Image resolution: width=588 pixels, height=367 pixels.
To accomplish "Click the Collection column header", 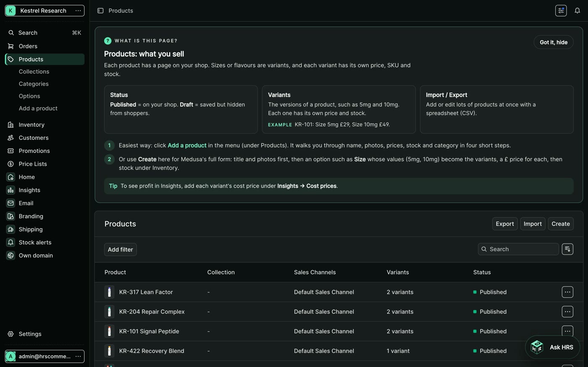I will [221, 272].
